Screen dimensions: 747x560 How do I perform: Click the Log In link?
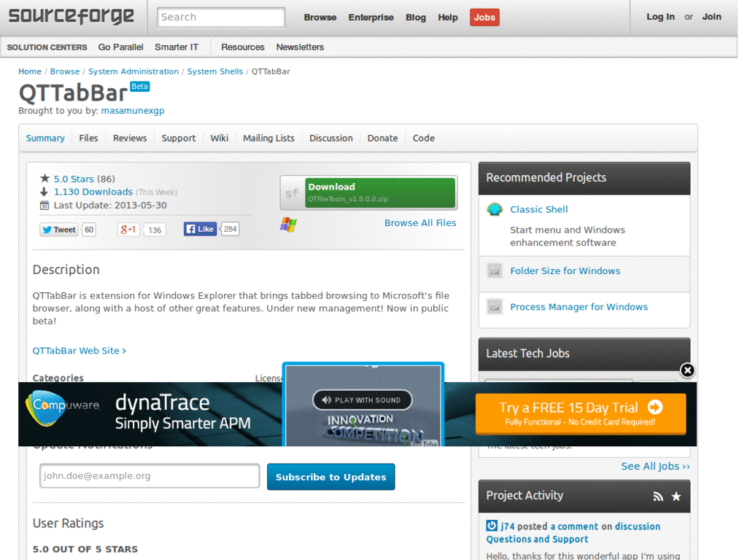point(660,17)
